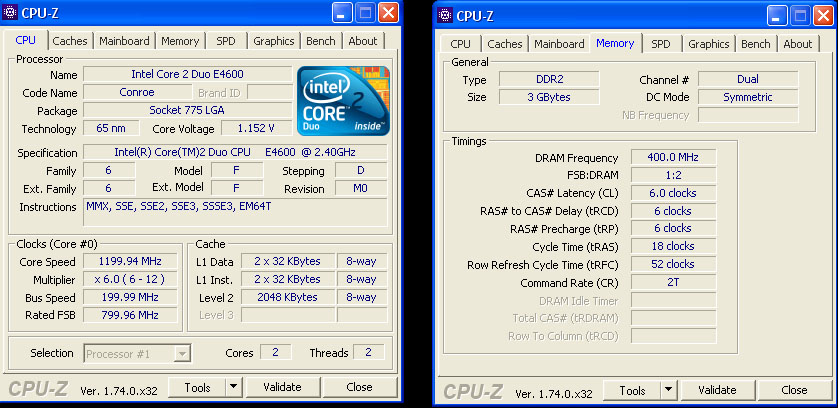The image size is (838, 408).
Task: Open the Tools dropdown arrow in left window
Action: (x=234, y=387)
